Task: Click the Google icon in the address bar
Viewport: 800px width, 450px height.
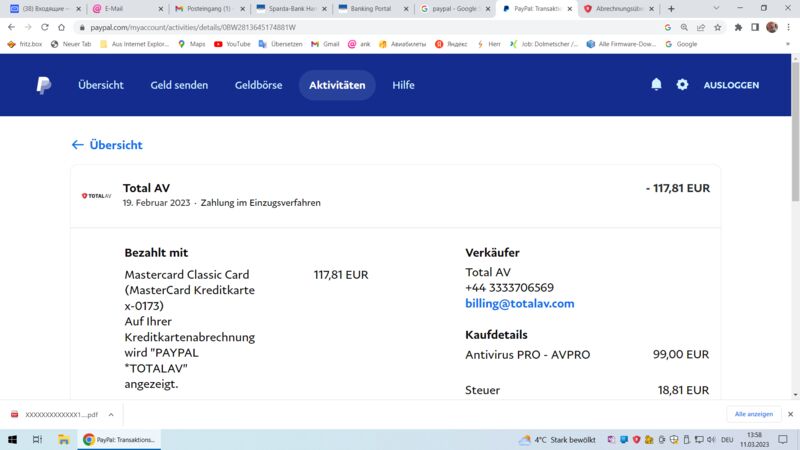Action: click(x=667, y=28)
